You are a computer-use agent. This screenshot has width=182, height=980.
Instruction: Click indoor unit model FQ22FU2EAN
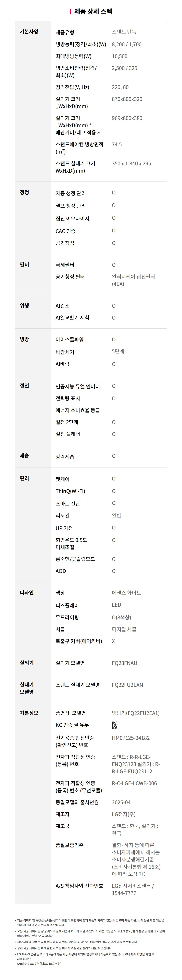point(127,685)
